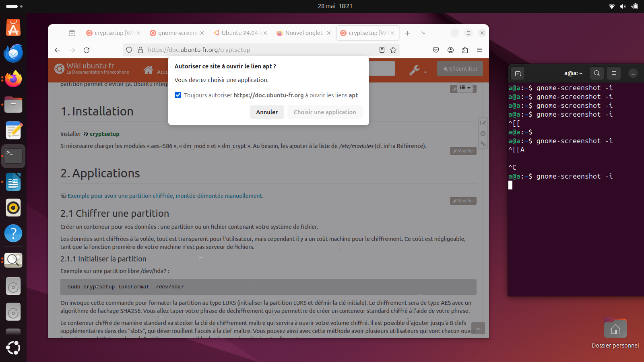Bookmark this page with the star icon
The width and height of the screenshot is (644, 362).
[x=393, y=50]
